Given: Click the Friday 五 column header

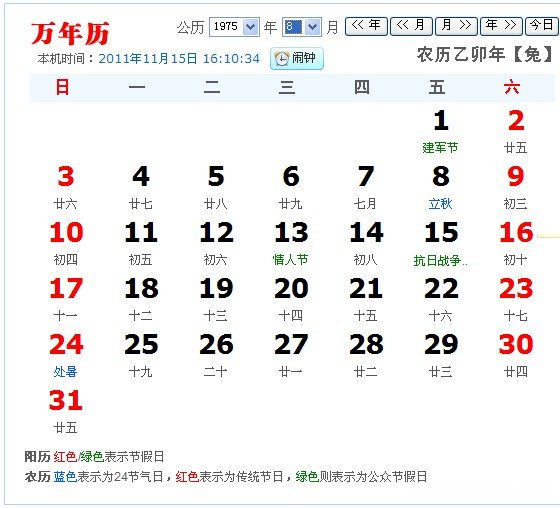Looking at the screenshot, I should (437, 88).
